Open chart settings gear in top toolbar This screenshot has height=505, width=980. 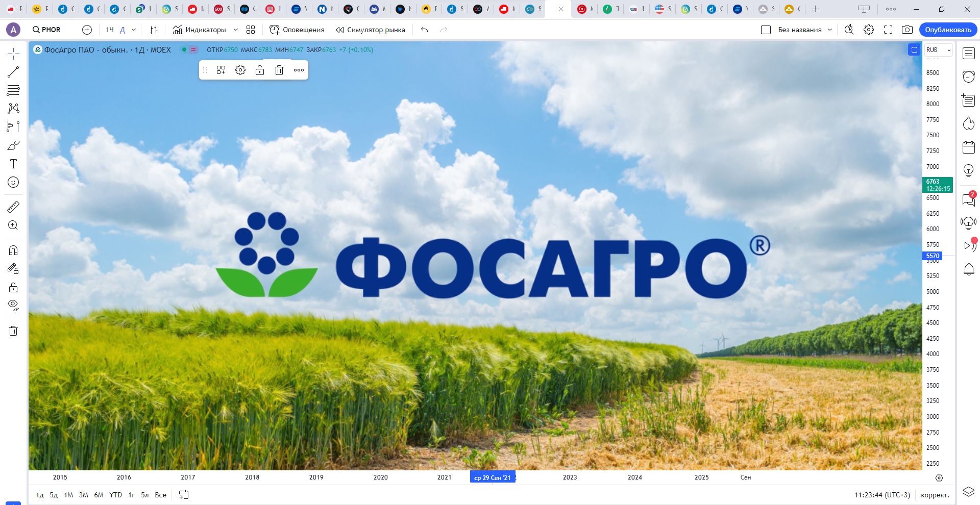click(x=869, y=30)
